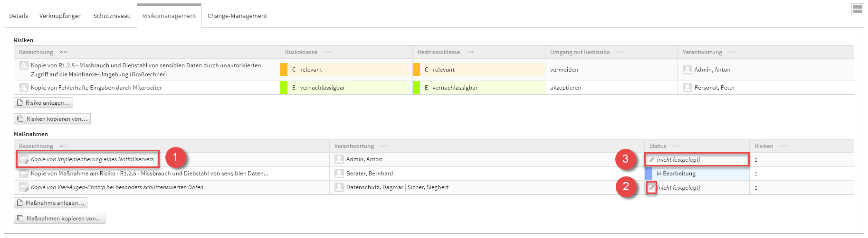Click the user avatar next to Personal, Peter

point(687,88)
